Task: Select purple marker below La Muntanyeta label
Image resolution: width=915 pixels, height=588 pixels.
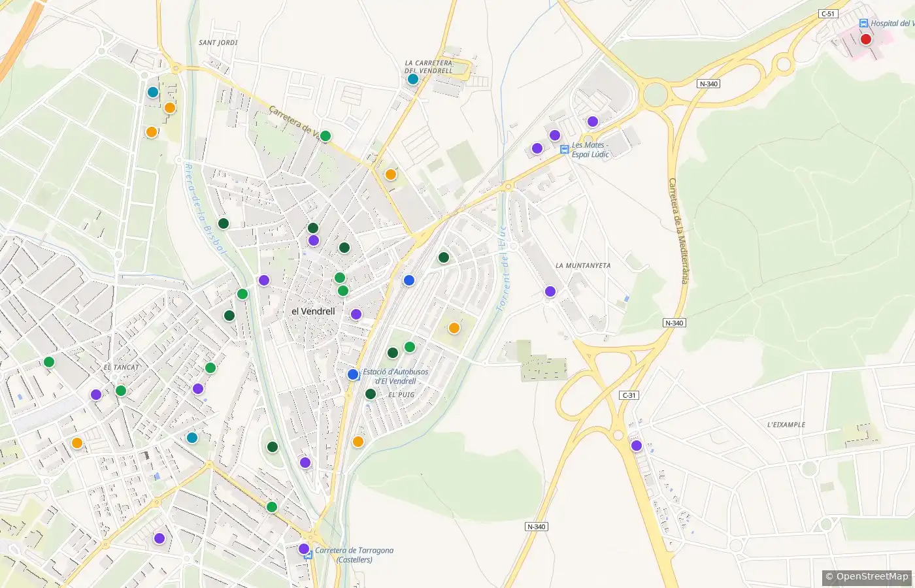Action: [550, 291]
